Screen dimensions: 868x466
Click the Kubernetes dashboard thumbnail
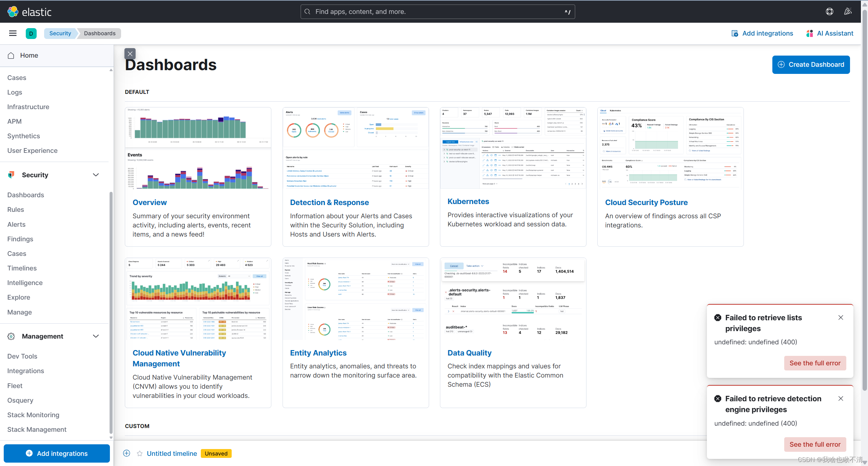point(513,148)
